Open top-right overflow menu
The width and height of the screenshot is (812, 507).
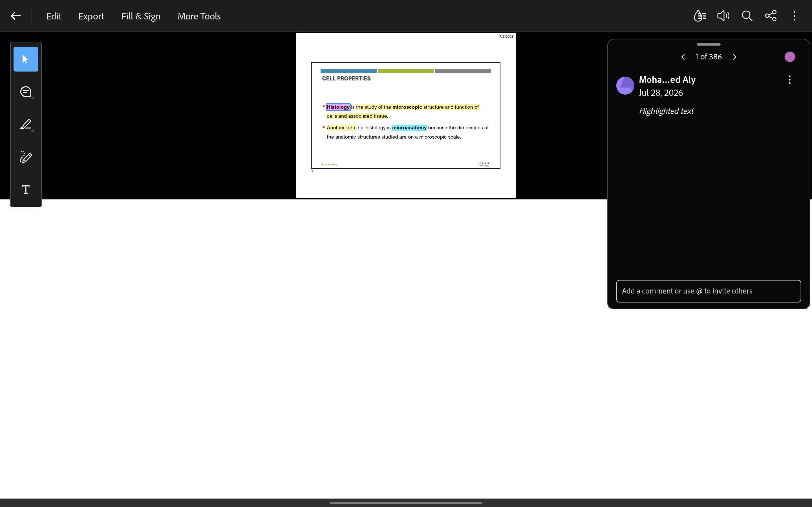(x=794, y=16)
